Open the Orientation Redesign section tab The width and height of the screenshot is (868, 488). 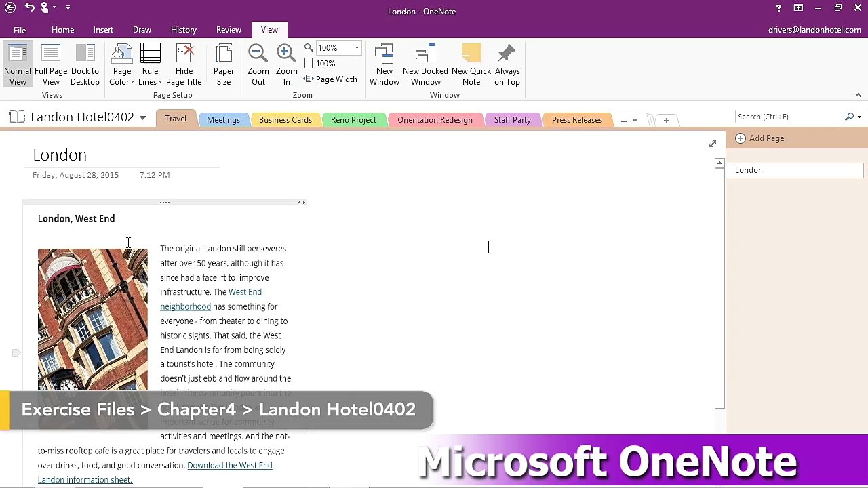point(435,120)
